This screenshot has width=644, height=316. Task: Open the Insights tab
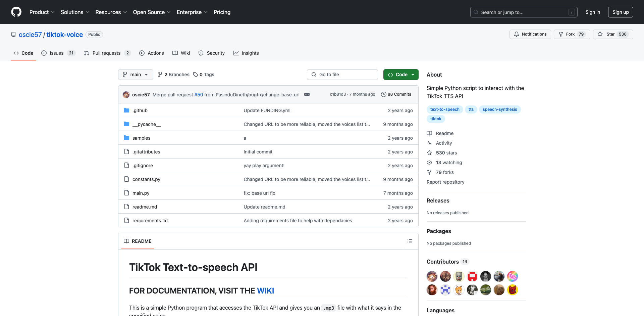[x=246, y=53]
